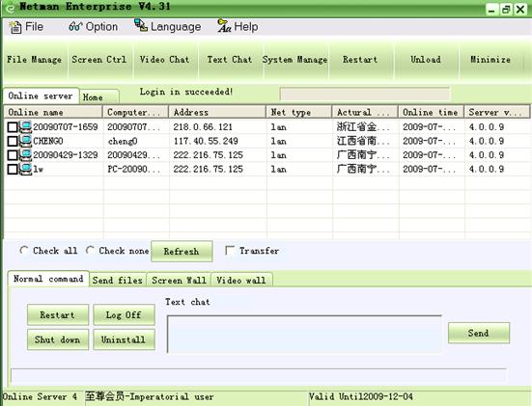Refresh the online server list

[182, 251]
